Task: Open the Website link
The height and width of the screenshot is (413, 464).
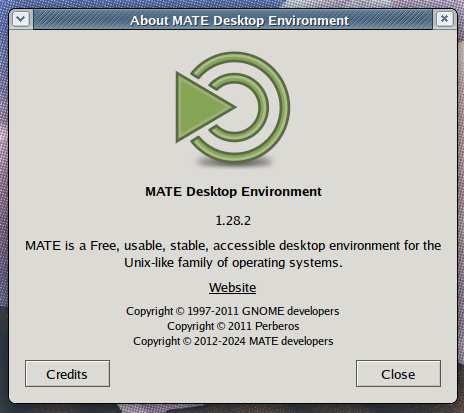Action: 233,288
